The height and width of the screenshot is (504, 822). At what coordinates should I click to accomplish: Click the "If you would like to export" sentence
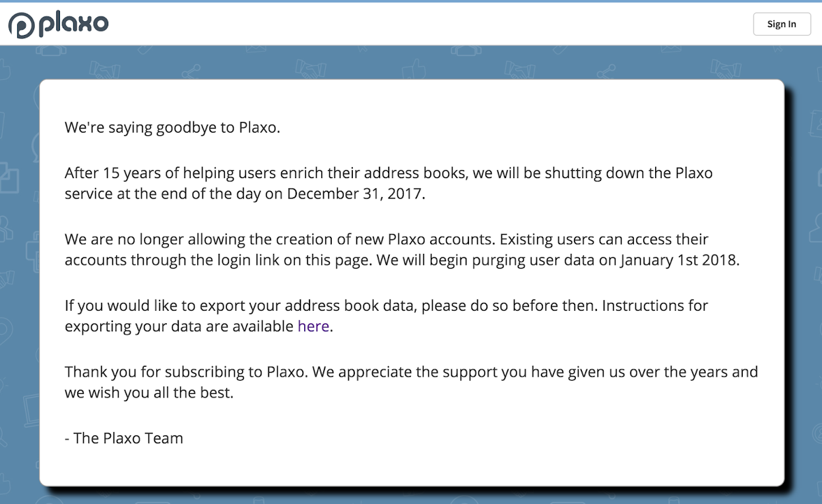point(387,316)
